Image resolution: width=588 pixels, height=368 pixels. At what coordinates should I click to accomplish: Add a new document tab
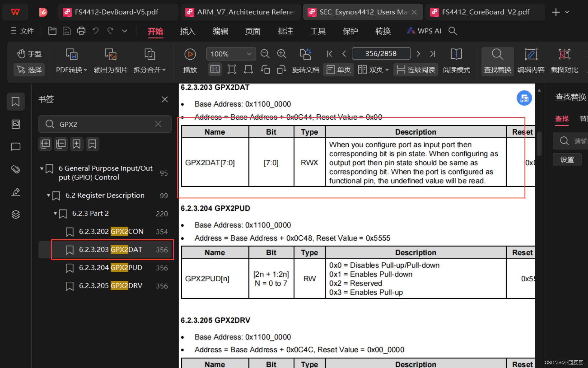pos(556,12)
